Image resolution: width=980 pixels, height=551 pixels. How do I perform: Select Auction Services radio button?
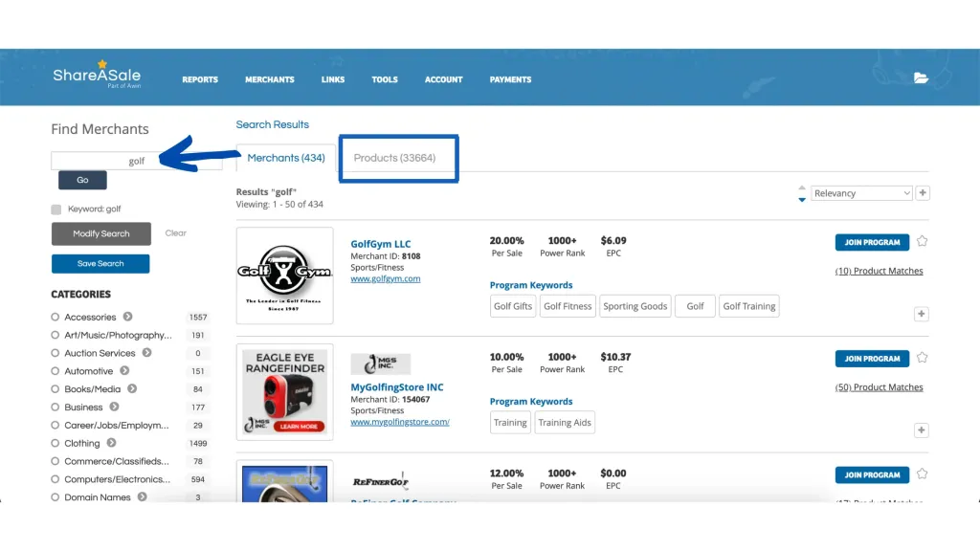(x=55, y=353)
